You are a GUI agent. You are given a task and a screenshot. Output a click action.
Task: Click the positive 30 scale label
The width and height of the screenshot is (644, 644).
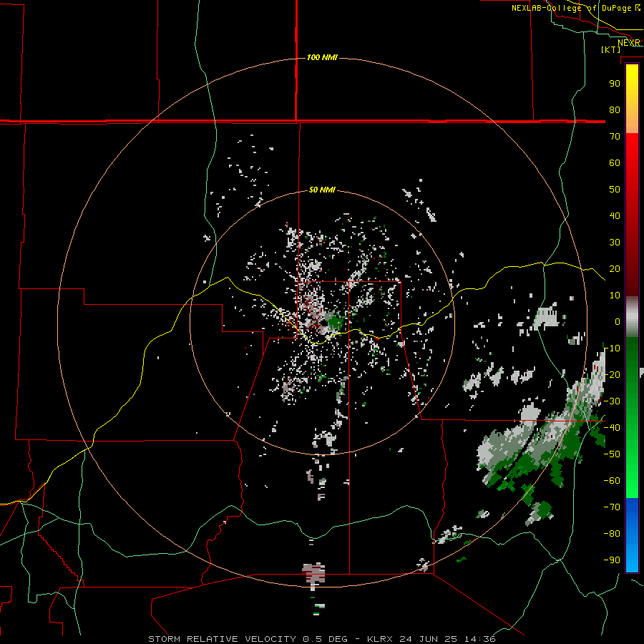coord(615,243)
